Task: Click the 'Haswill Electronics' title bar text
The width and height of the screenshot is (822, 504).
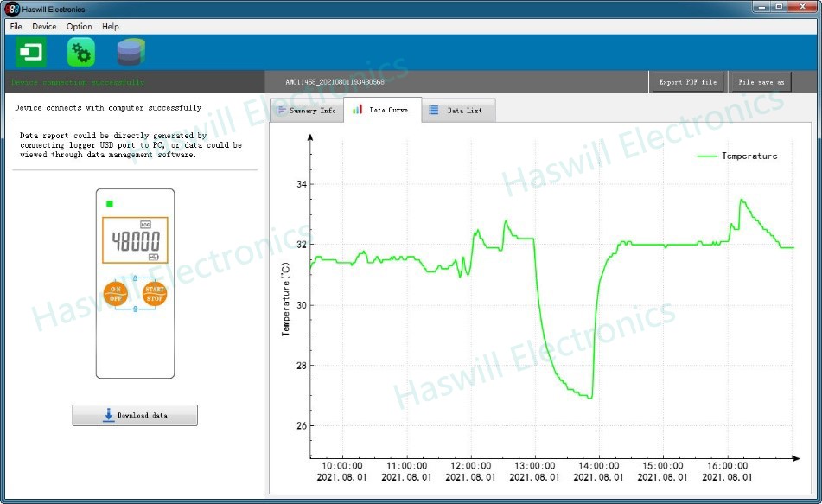Action: [54, 9]
